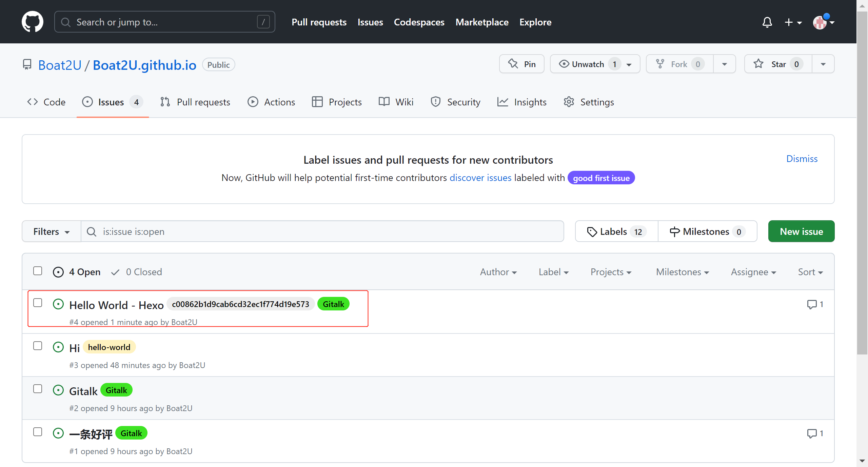The width and height of the screenshot is (868, 467).
Task: Open Labels list with tag icon
Action: (616, 231)
